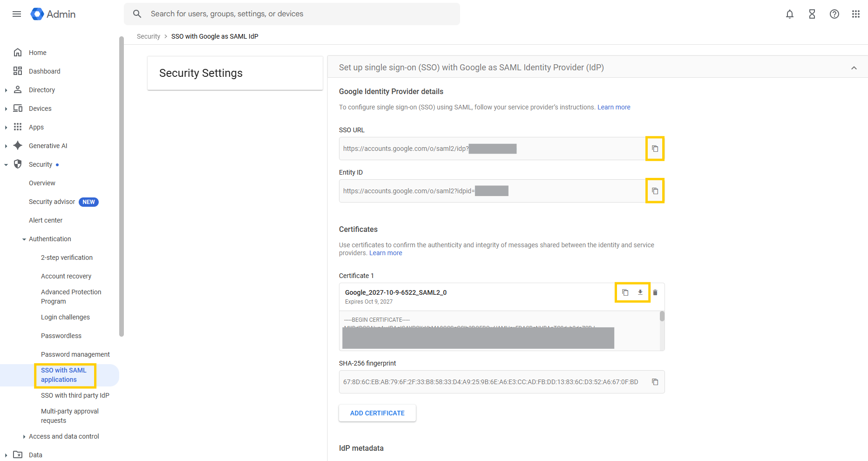The height and width of the screenshot is (461, 868).
Task: Open Alert center
Action: (46, 220)
